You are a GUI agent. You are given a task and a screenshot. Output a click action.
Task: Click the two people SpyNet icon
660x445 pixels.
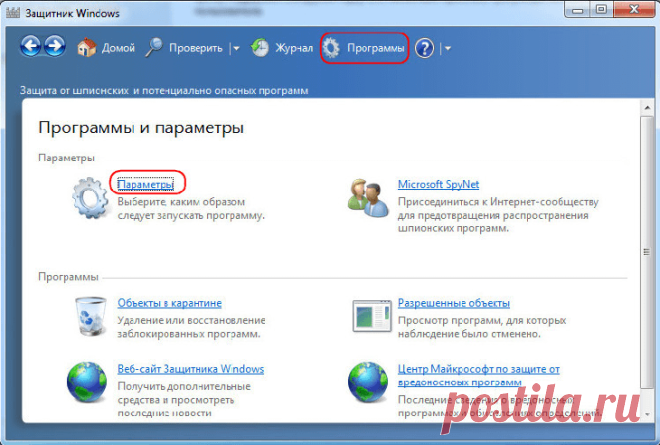[368, 198]
